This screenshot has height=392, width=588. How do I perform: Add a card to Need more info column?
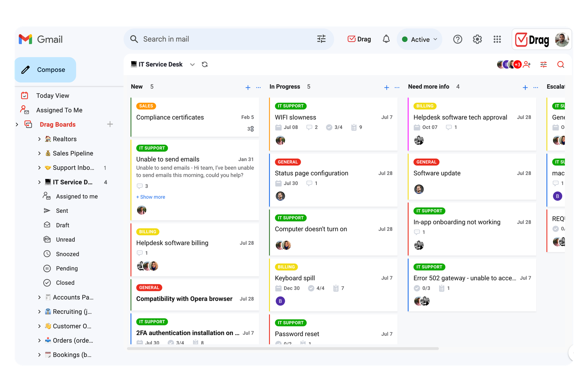tap(525, 87)
